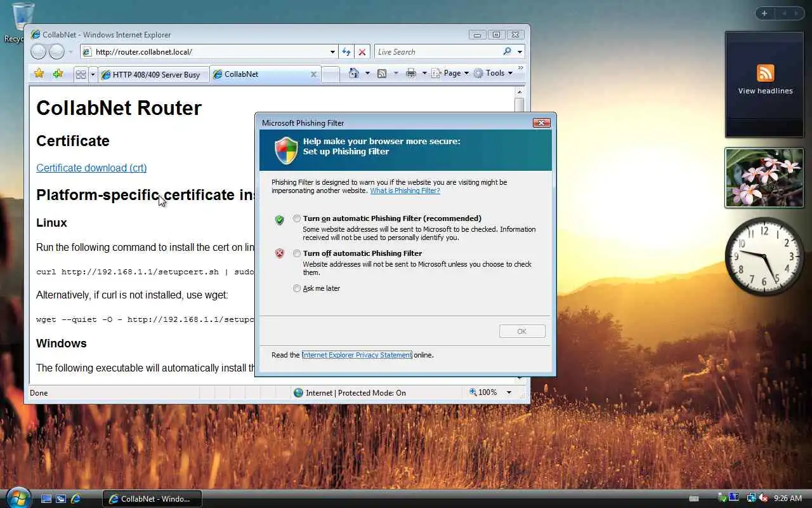Screen dimensions: 812x508
Task: Click the Home toolbar icon
Action: [355, 73]
